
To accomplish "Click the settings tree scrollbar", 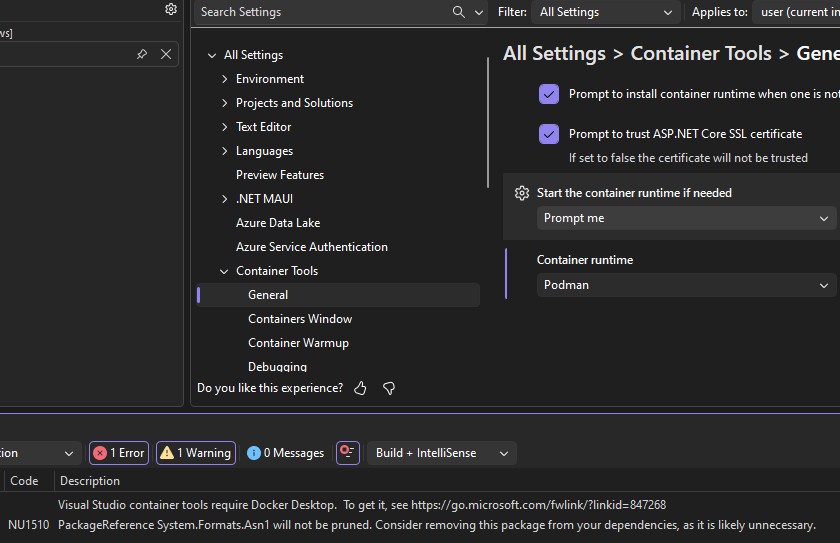I will click(x=488, y=123).
